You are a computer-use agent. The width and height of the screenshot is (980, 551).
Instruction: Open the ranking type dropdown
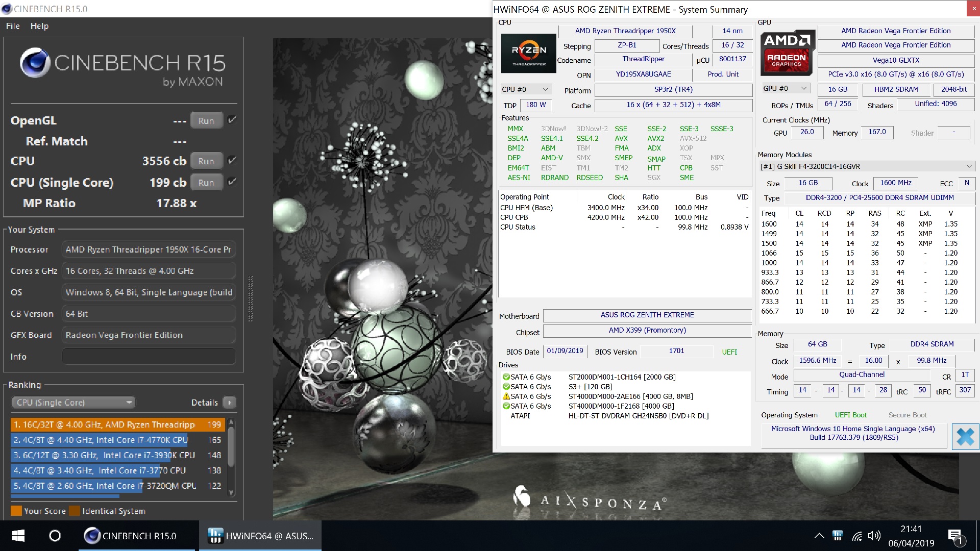coord(73,403)
